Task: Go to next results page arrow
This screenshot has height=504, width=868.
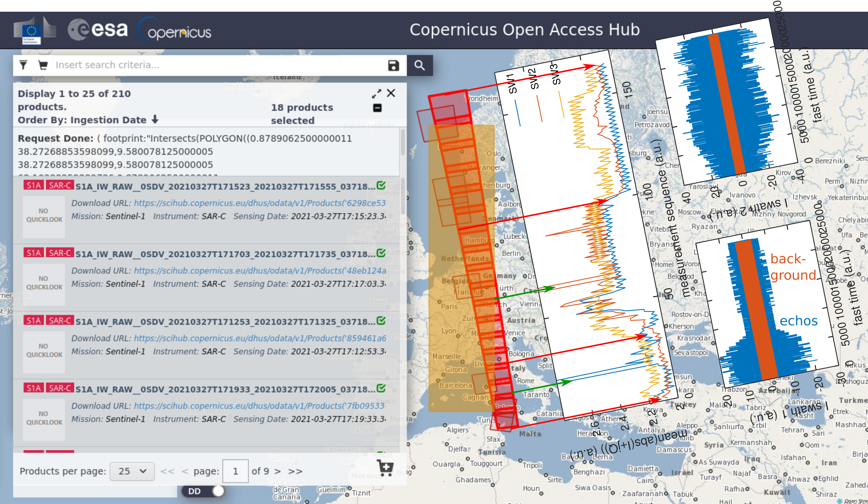Action: coord(278,471)
